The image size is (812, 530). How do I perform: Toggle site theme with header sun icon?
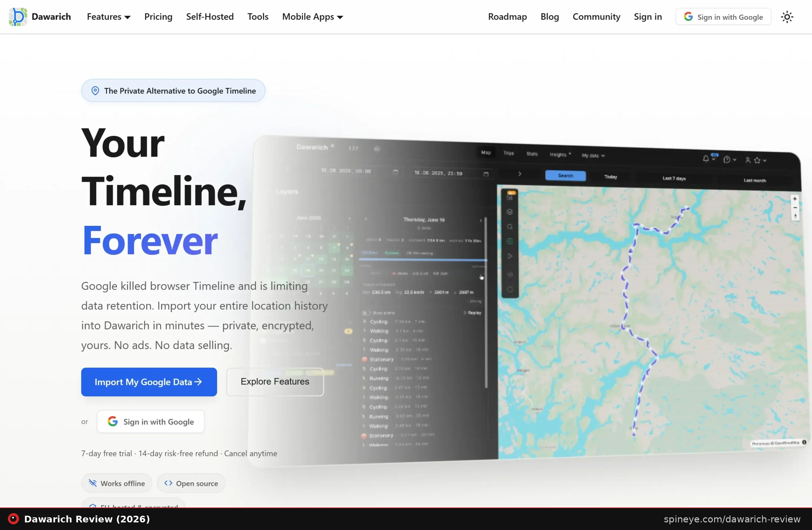tap(787, 17)
